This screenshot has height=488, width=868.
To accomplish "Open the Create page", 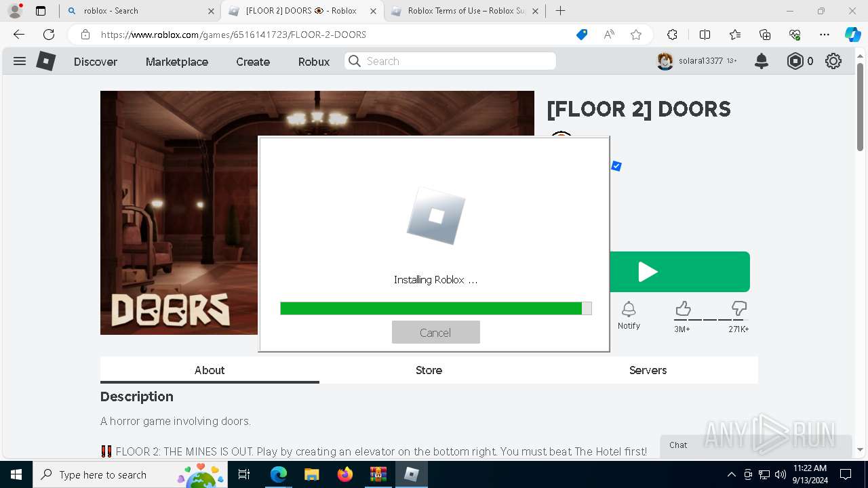I will (253, 62).
